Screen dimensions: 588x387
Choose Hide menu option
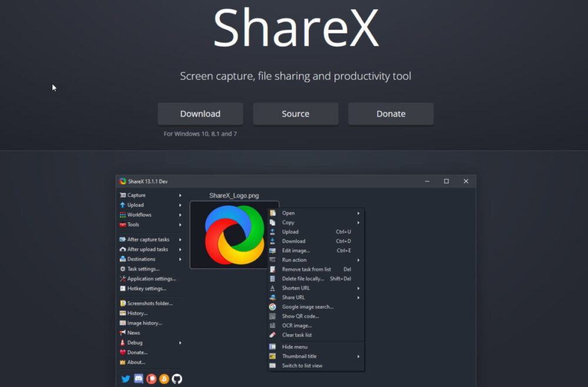316,347
